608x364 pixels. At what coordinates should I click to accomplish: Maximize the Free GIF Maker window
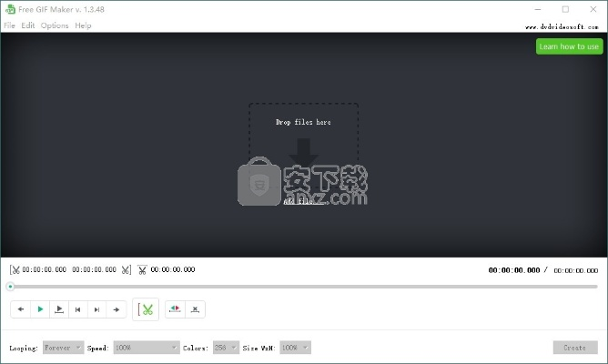pyautogui.click(x=566, y=9)
